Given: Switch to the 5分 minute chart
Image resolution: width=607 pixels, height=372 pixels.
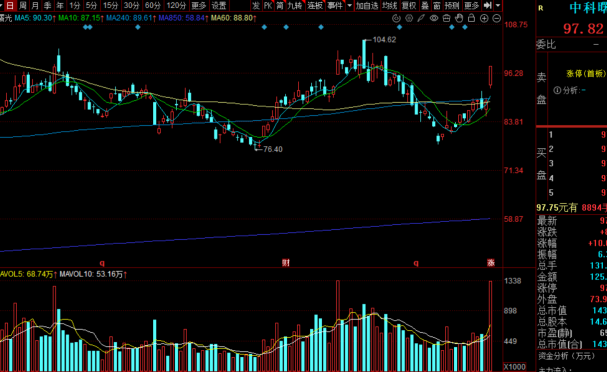Looking at the screenshot, I should tap(91, 5).
